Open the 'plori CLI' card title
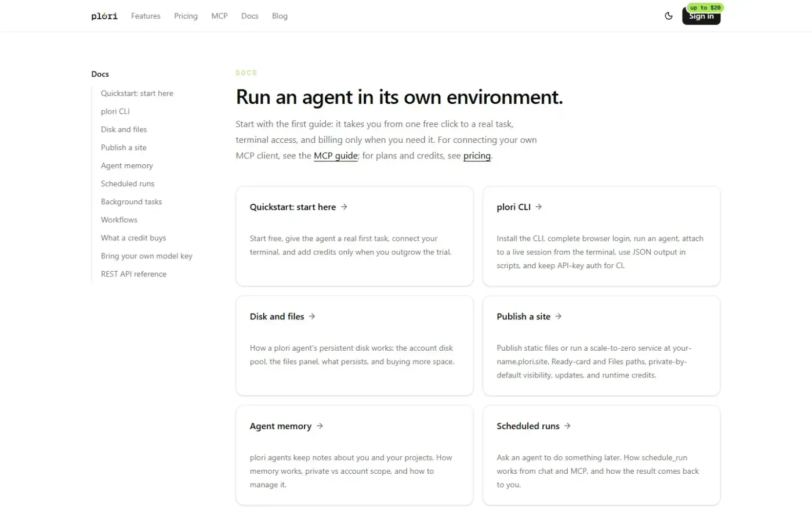The height and width of the screenshot is (508, 812). point(513,207)
